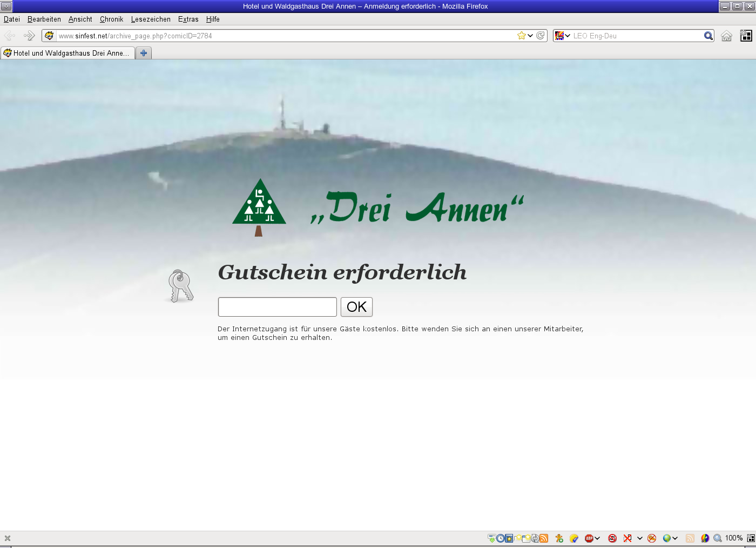The height and width of the screenshot is (548, 756).
Task: Open Adblock Plus from the status bar
Action: tap(589, 538)
